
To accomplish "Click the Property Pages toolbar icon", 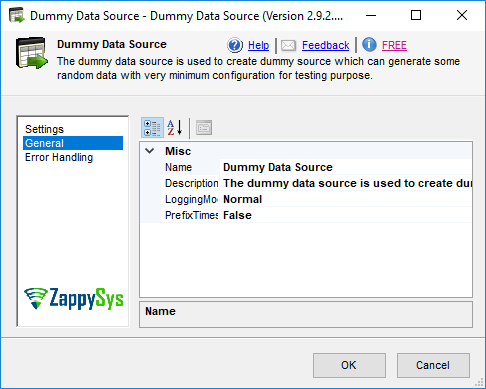I will pyautogui.click(x=204, y=128).
